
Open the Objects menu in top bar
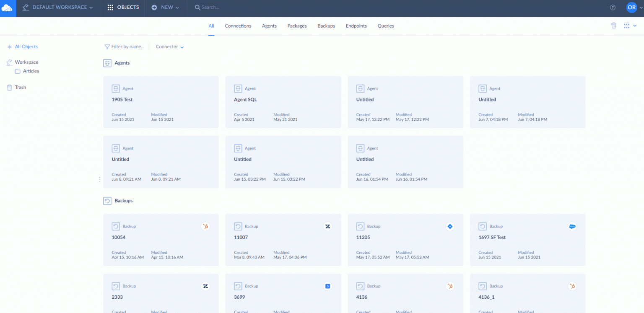tap(123, 8)
